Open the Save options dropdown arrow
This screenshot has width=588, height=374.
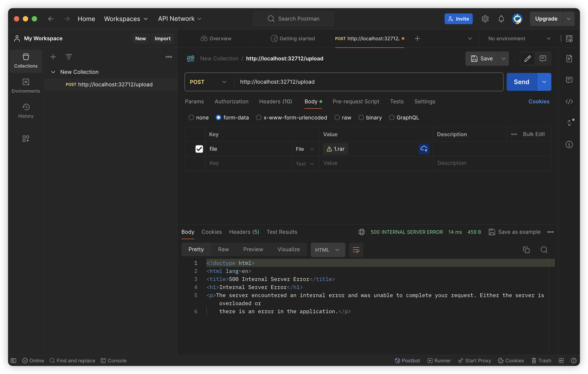tap(503, 58)
